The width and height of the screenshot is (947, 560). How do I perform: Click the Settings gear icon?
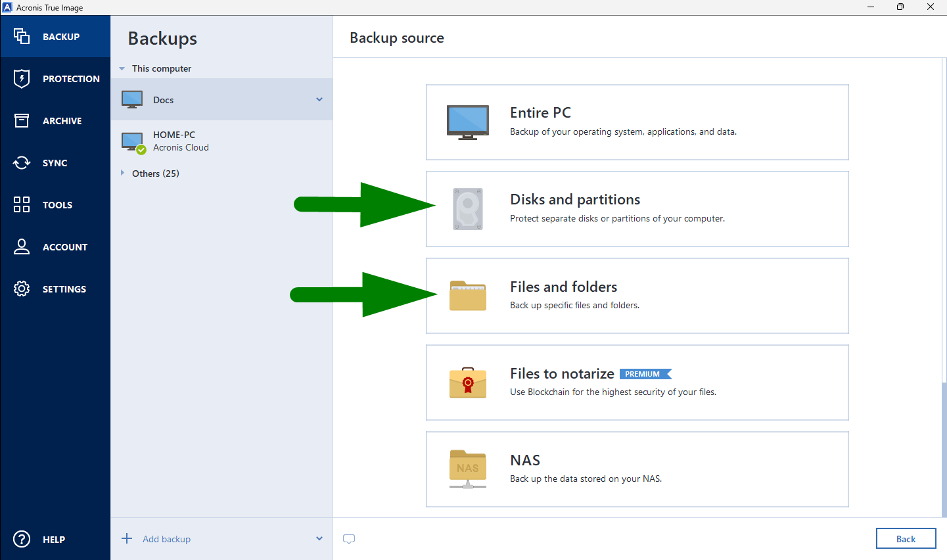(21, 289)
